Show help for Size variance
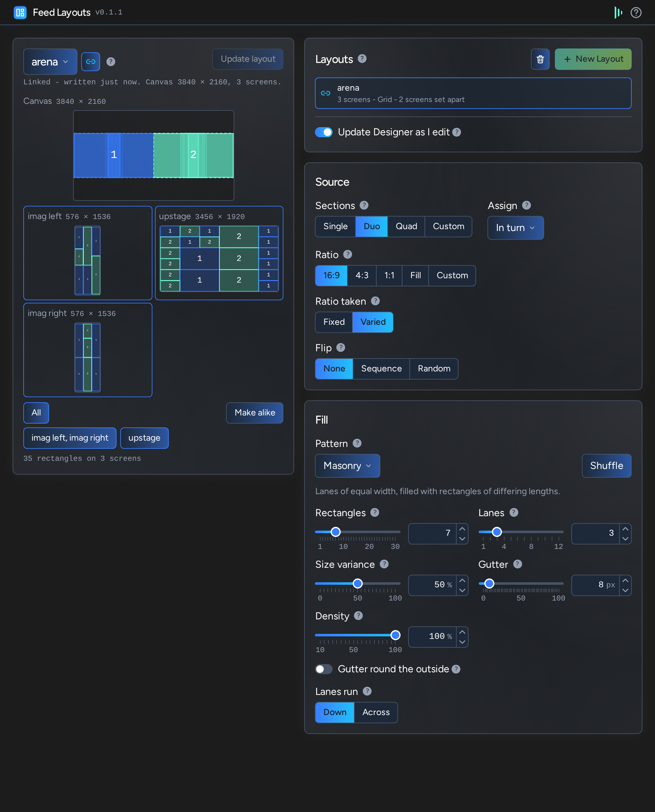The image size is (655, 812). pos(384,564)
